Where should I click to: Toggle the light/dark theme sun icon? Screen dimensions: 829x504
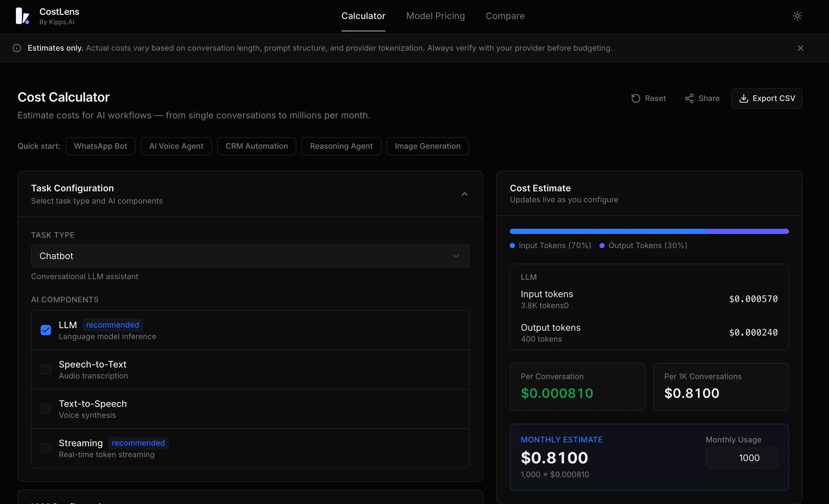[x=797, y=16]
